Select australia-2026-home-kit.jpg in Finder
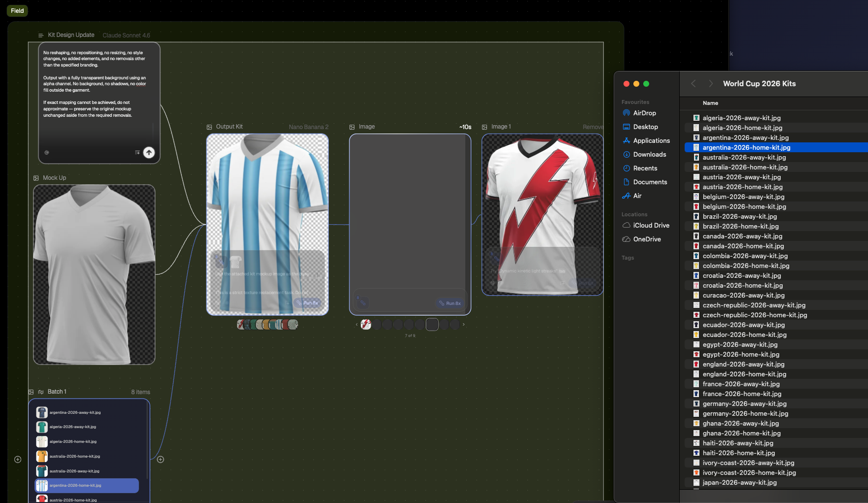The image size is (868, 503). point(776,168)
